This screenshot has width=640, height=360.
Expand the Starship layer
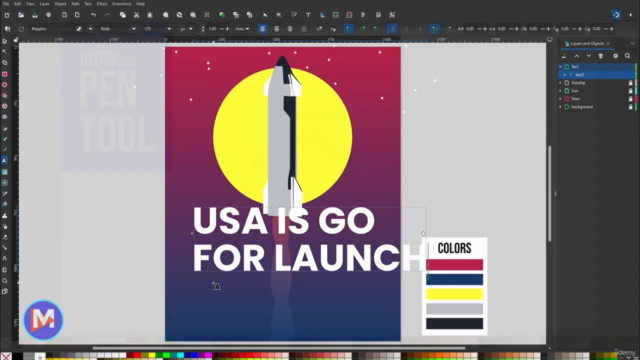[x=560, y=83]
